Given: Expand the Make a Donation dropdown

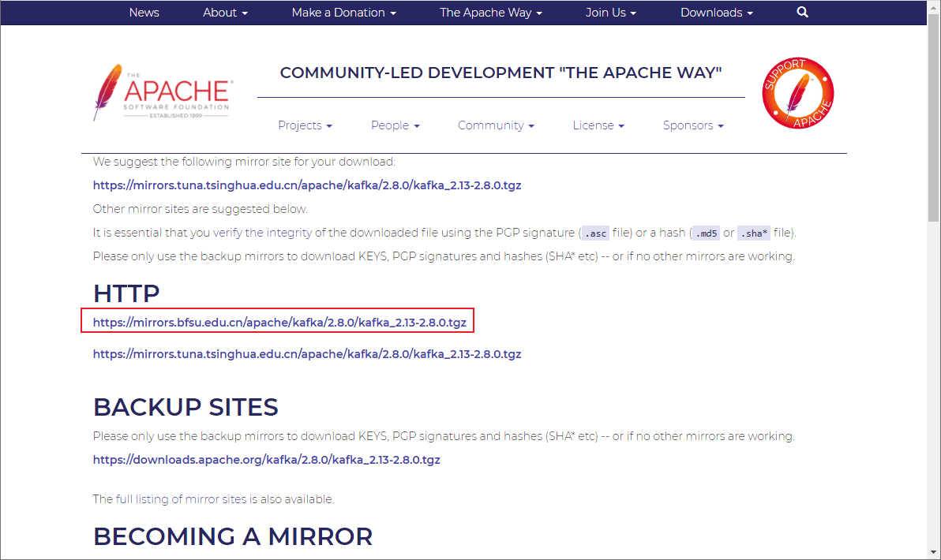Looking at the screenshot, I should [x=344, y=13].
